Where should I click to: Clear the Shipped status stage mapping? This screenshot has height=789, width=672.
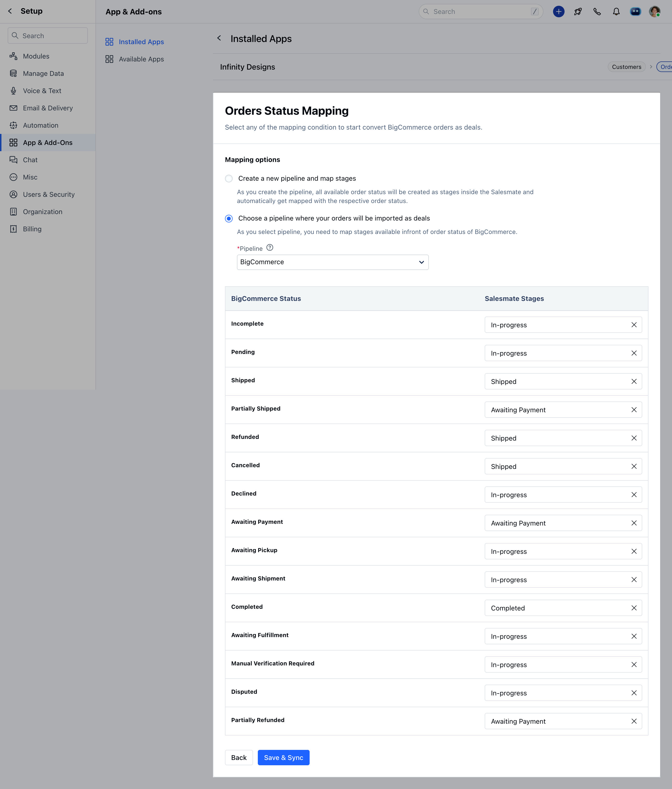634,381
